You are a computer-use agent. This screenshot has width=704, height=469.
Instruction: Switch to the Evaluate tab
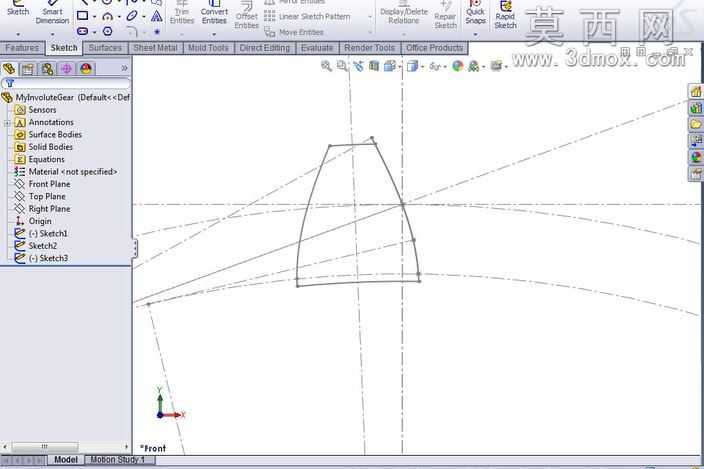click(x=317, y=48)
